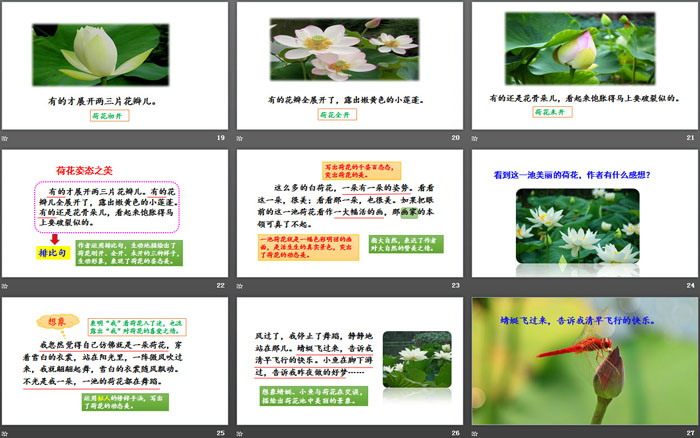Viewport: 700px width, 438px height.
Task: Click the animation icon below slide 26
Action: pyautogui.click(x=241, y=432)
